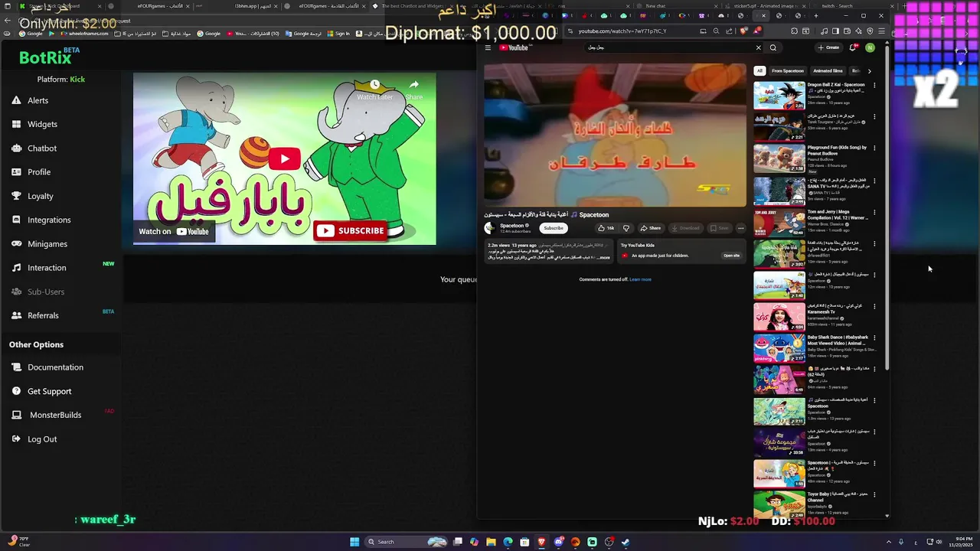
Task: Click the YouTube search magnifier button
Action: [x=773, y=47]
